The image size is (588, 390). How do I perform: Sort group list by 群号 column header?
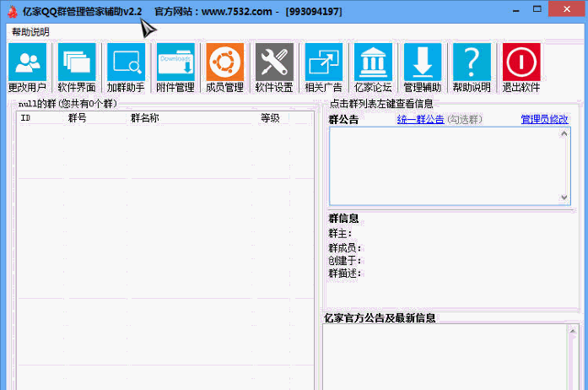click(78, 118)
